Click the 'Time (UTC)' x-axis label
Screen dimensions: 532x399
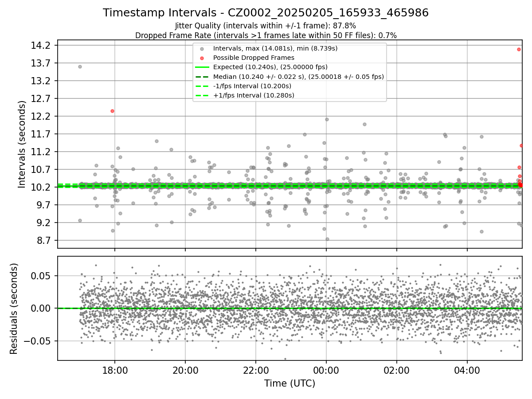(289, 383)
